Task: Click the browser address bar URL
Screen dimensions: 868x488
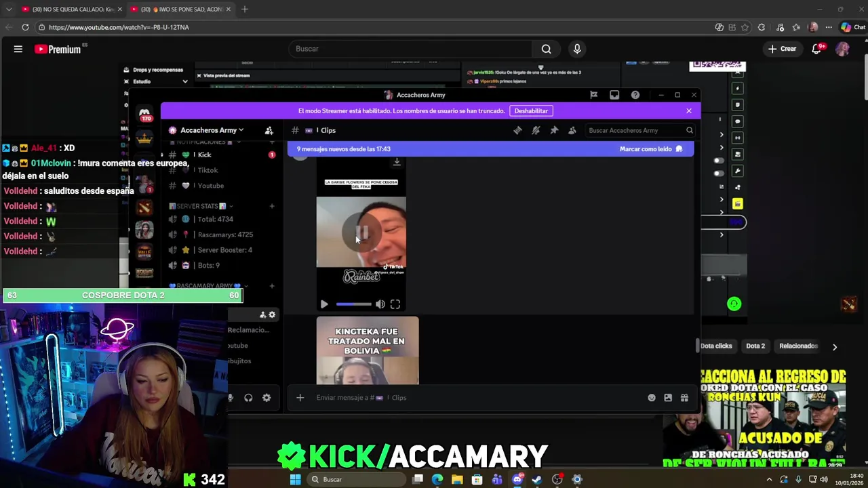Action: click(x=119, y=27)
